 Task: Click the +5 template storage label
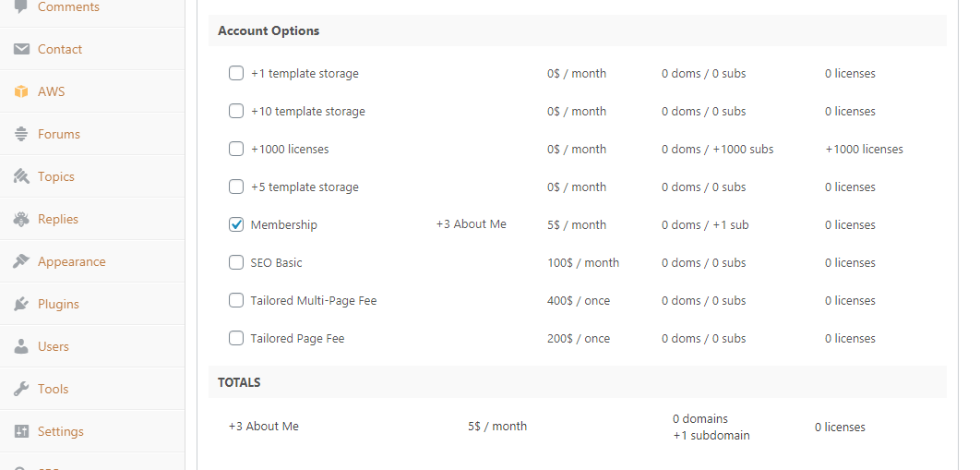tap(305, 187)
